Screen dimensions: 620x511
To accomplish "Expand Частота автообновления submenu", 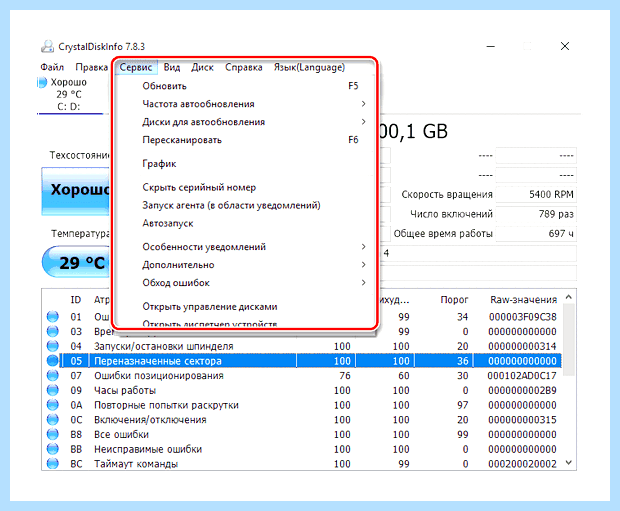I will (244, 104).
